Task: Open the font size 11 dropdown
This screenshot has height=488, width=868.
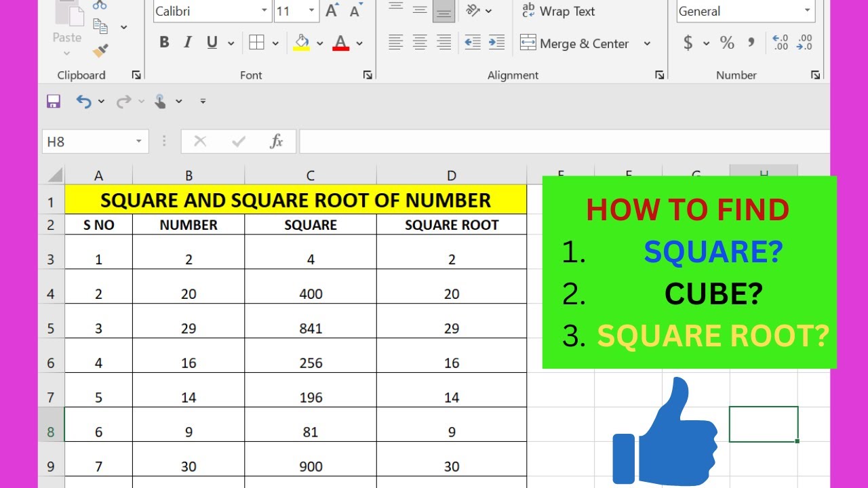Action: tap(312, 11)
